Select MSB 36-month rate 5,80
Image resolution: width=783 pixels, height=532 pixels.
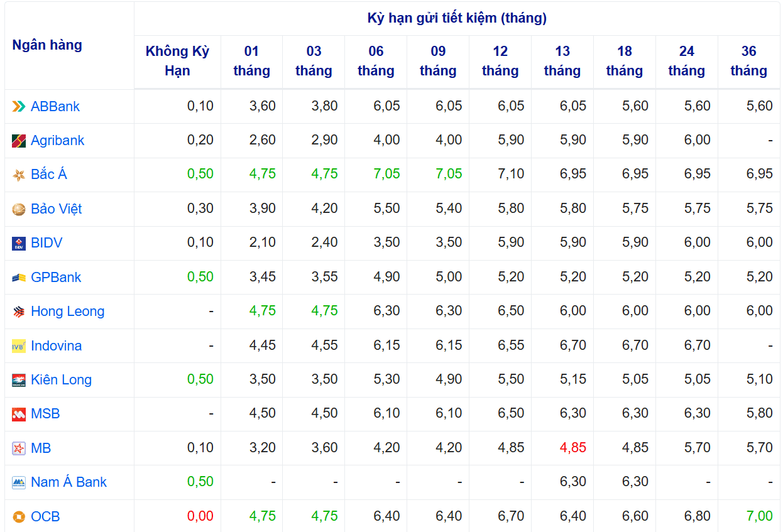click(759, 413)
